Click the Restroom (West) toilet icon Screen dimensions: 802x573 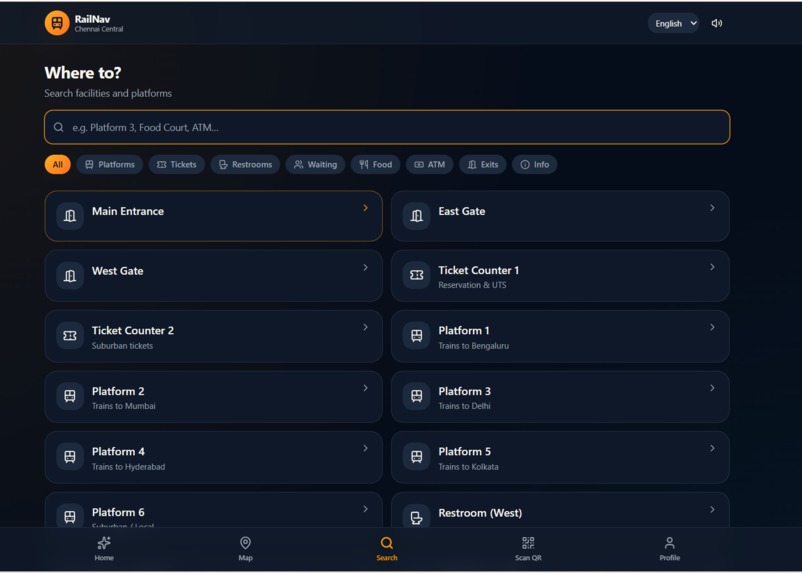(416, 517)
